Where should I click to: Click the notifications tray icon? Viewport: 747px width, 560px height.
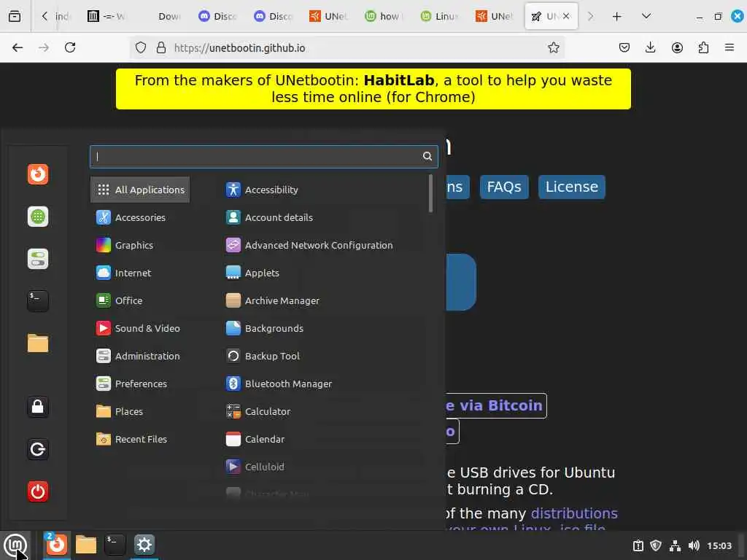638,545
